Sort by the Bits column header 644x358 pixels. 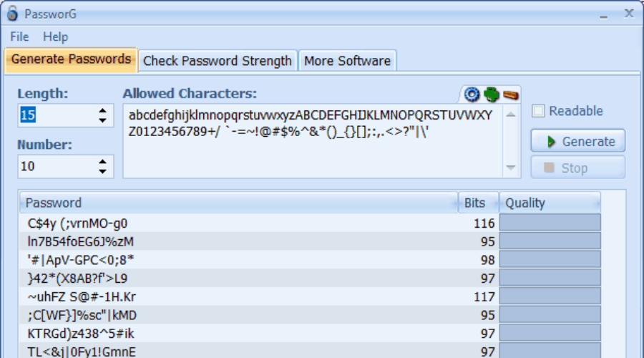[479, 203]
